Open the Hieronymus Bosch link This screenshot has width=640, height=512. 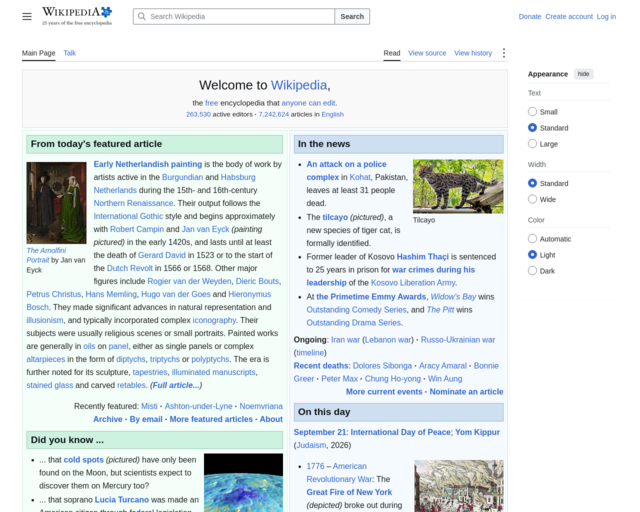[149, 301]
